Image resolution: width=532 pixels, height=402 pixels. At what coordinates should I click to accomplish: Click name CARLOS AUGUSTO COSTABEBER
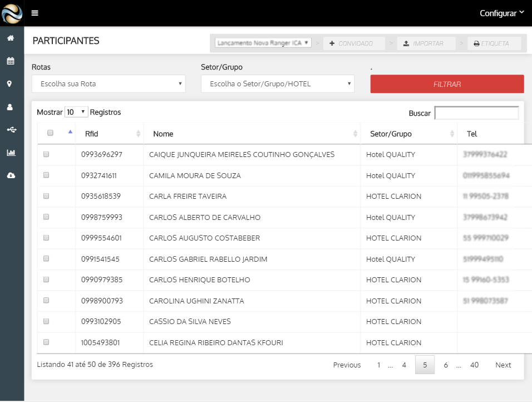(205, 238)
